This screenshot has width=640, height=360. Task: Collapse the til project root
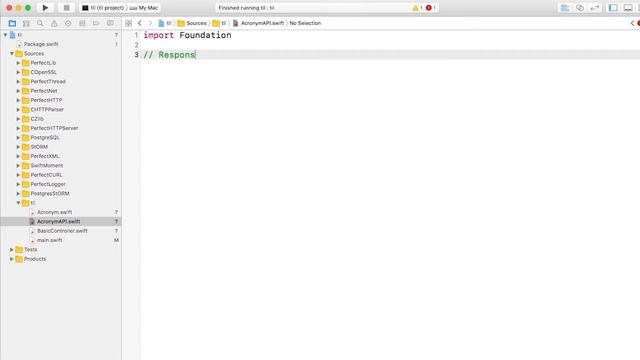click(x=5, y=35)
